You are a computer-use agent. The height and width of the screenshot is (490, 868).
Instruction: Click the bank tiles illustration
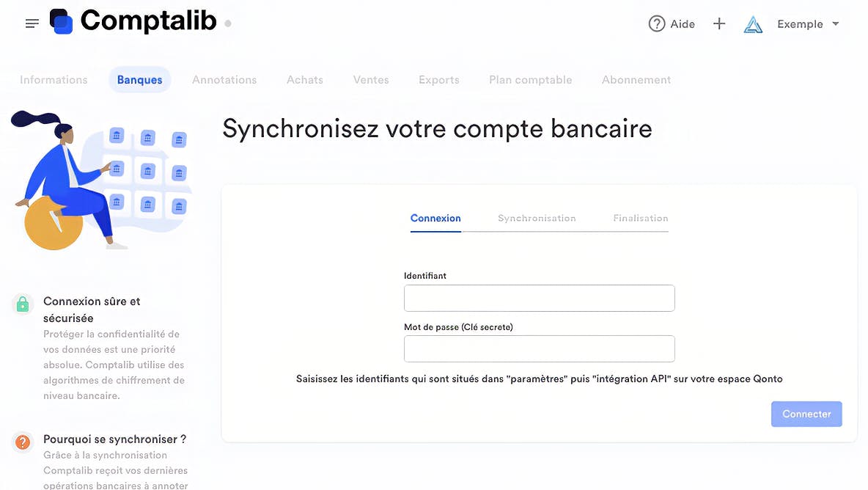tap(147, 172)
